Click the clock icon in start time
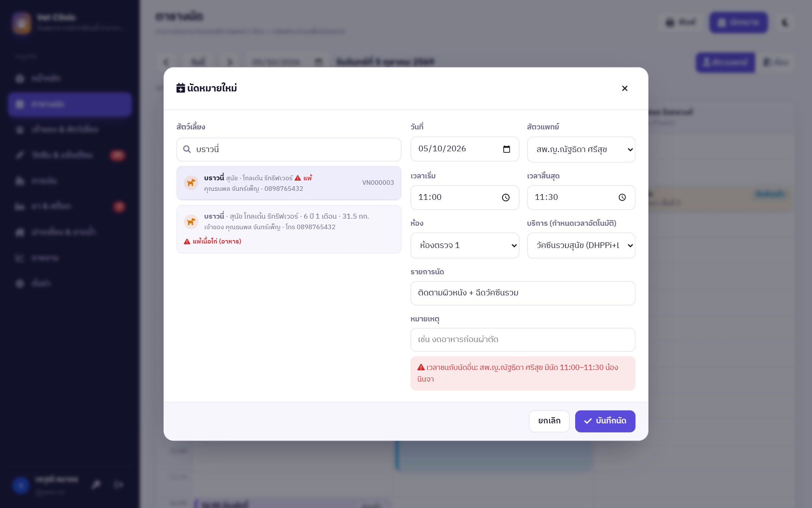The height and width of the screenshot is (508, 812). click(x=506, y=198)
